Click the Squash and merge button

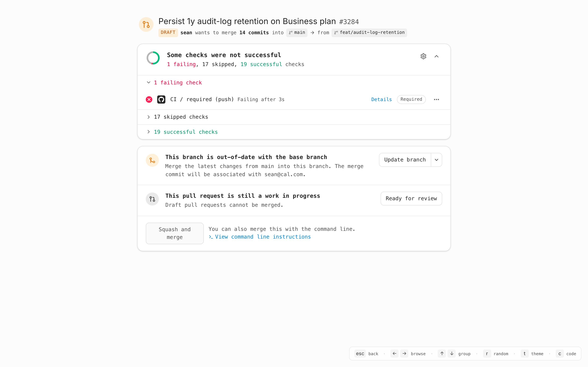pyautogui.click(x=175, y=233)
